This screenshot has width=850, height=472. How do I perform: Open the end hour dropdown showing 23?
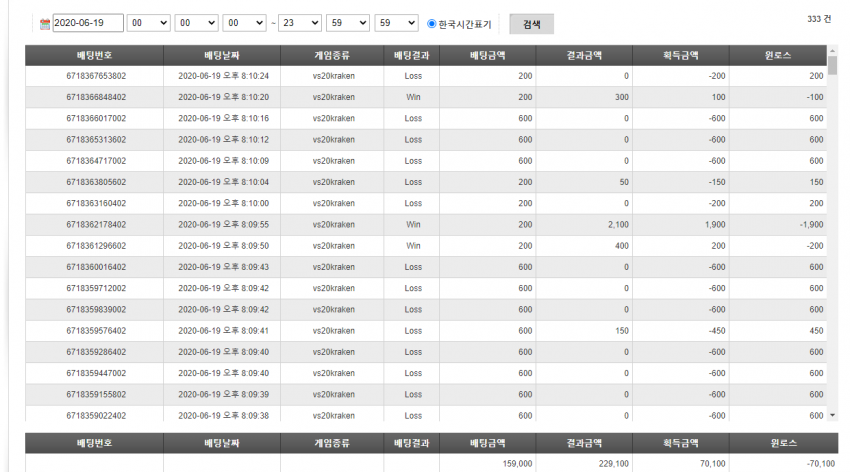[x=300, y=23]
